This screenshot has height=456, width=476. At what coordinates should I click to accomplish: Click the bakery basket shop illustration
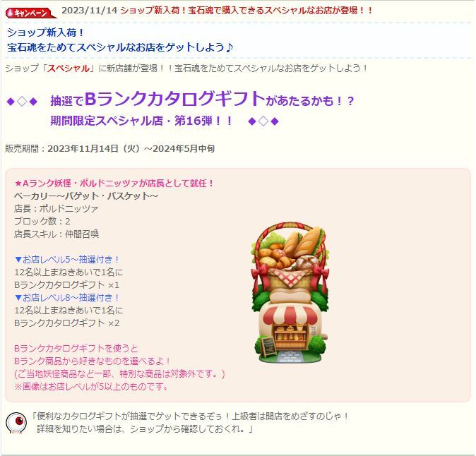tap(290, 292)
